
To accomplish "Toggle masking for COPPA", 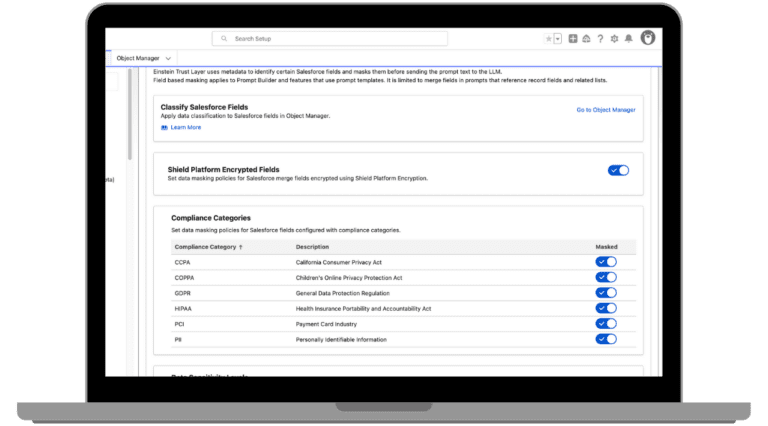I will click(x=606, y=277).
